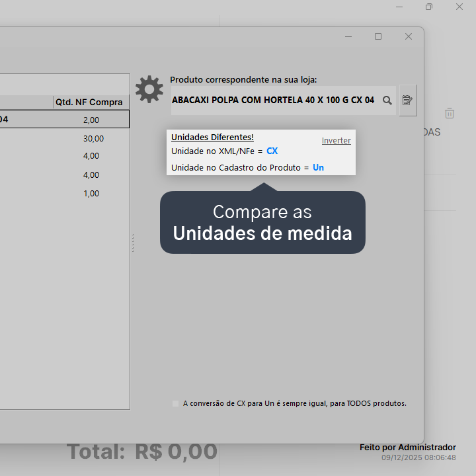Select the row with quantity 1,00
This screenshot has height=476, width=476.
point(64,193)
